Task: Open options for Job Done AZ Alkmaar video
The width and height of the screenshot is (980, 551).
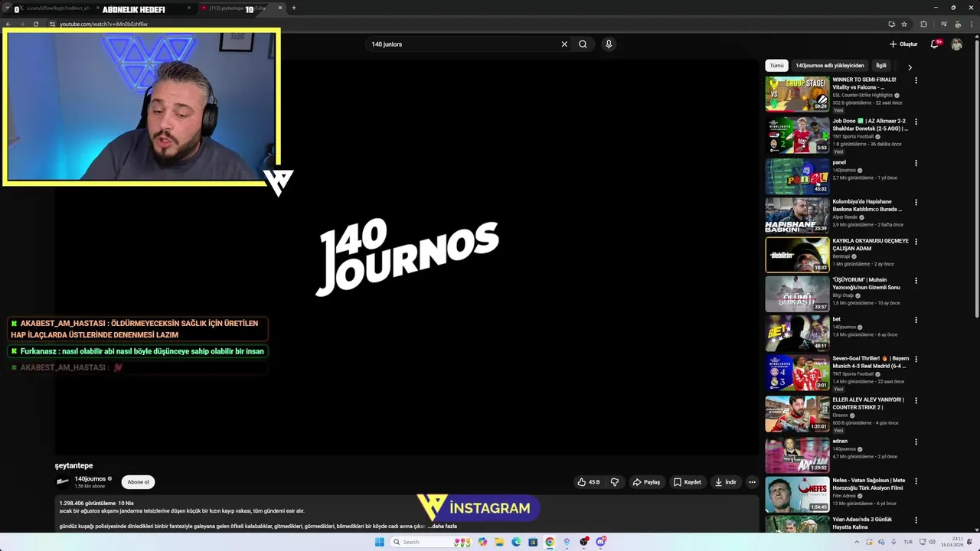Action: coord(916,122)
